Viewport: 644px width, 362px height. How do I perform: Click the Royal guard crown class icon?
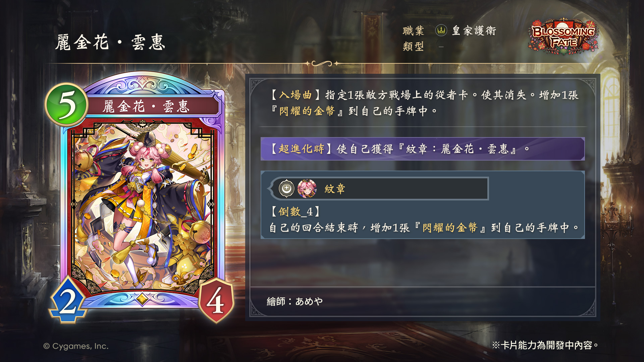click(441, 31)
